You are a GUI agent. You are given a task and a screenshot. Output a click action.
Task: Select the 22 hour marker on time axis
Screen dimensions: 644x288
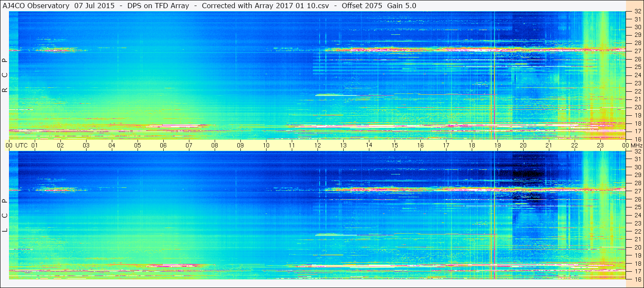click(575, 145)
